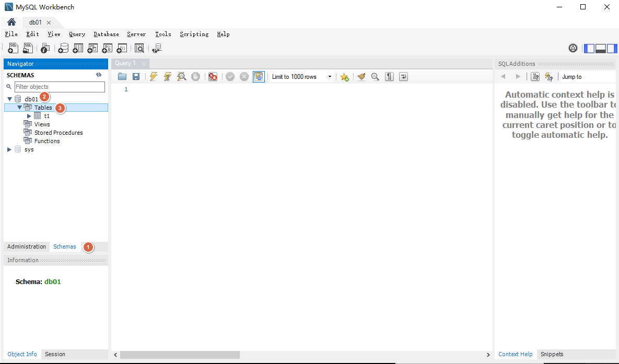Create a new view icon
This screenshot has width=619, height=364.
click(92, 48)
